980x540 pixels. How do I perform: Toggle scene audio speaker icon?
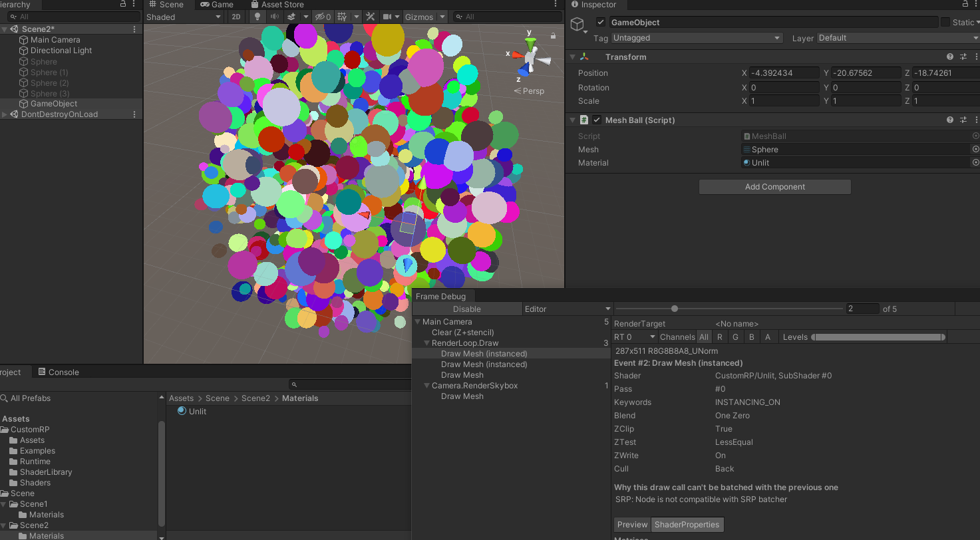click(274, 17)
